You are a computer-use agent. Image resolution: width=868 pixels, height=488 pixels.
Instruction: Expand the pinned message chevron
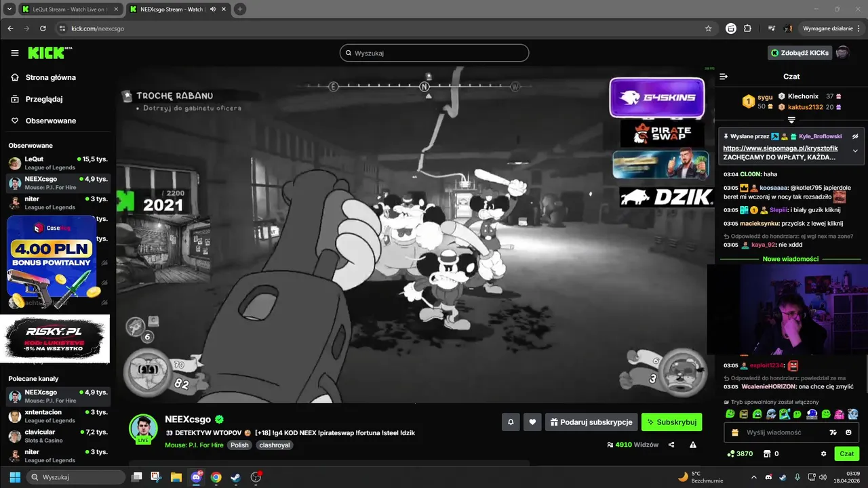(x=855, y=150)
